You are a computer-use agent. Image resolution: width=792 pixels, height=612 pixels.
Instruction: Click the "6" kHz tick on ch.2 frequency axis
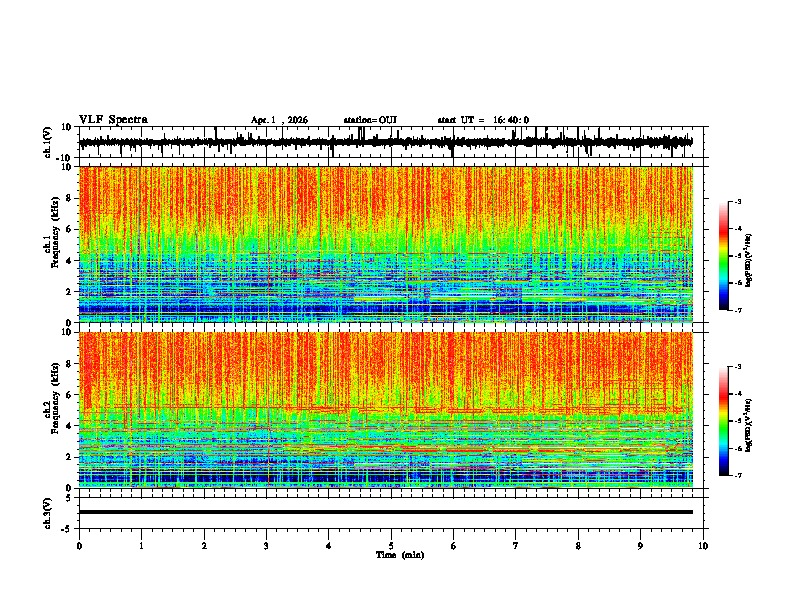pyautogui.click(x=69, y=394)
